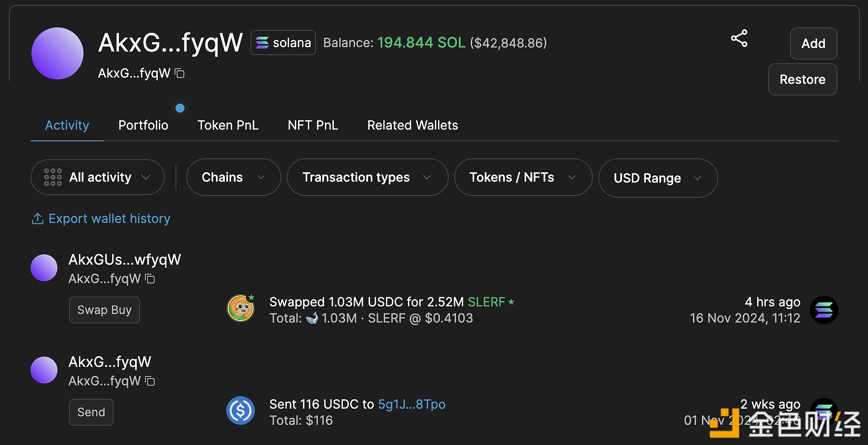The image size is (868, 445).
Task: Open Transaction types filter
Action: pos(368,177)
